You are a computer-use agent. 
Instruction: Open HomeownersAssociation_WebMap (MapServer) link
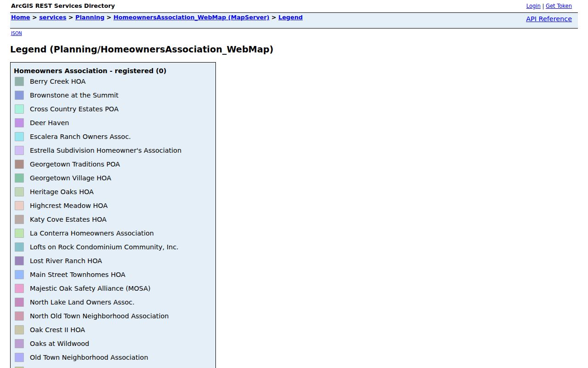tap(191, 17)
